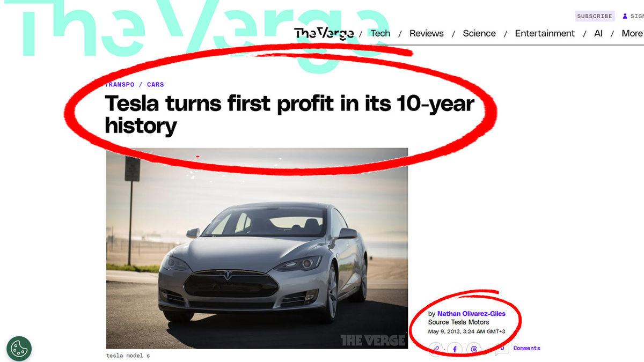The width and height of the screenshot is (644, 362).
Task: Open the Reviews section
Action: pos(427,33)
